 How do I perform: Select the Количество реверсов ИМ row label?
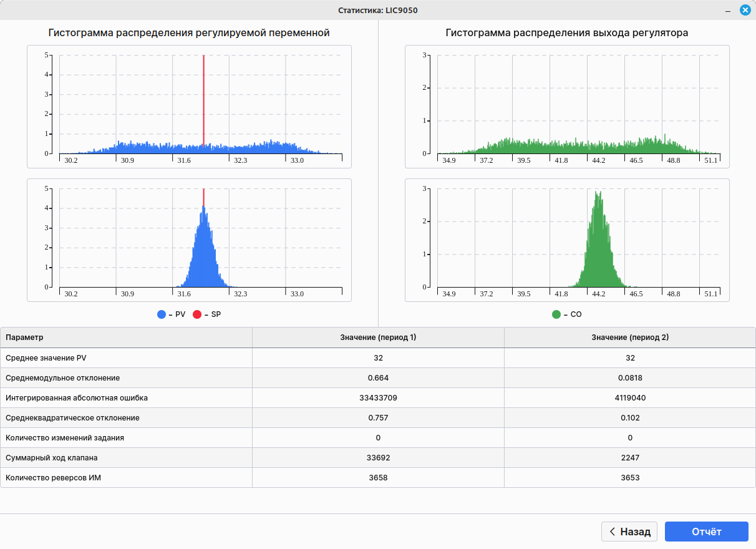coord(55,478)
